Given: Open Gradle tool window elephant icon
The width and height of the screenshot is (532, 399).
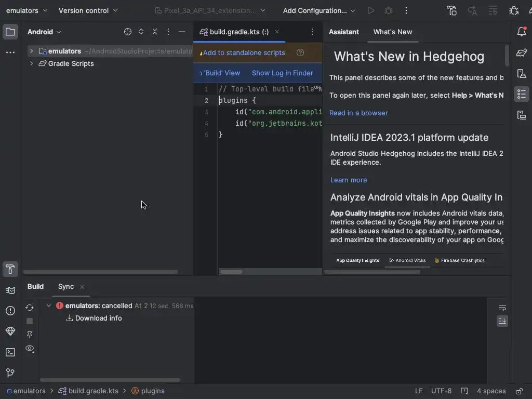Looking at the screenshot, I should coord(522,52).
